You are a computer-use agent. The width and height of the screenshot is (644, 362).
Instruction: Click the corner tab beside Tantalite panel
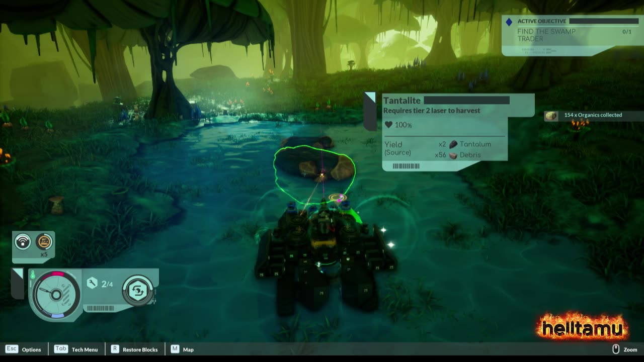pyautogui.click(x=370, y=111)
